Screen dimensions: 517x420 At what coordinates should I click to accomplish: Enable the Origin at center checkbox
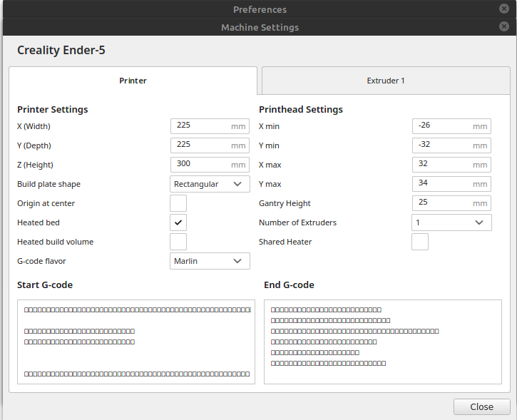(178, 203)
